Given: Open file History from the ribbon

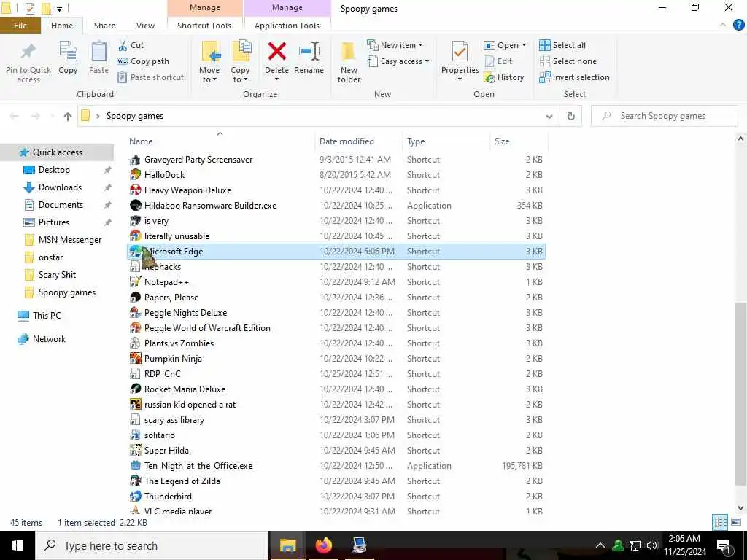Looking at the screenshot, I should click(504, 77).
